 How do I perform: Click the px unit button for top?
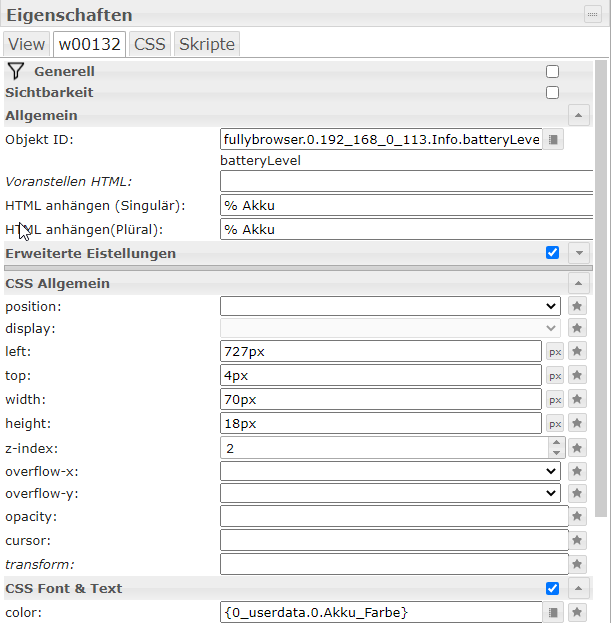click(x=554, y=376)
